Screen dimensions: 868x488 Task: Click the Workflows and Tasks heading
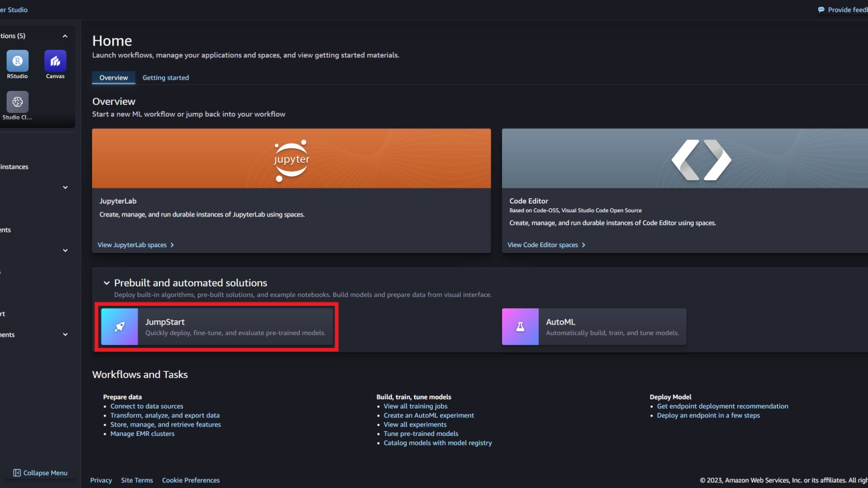140,375
